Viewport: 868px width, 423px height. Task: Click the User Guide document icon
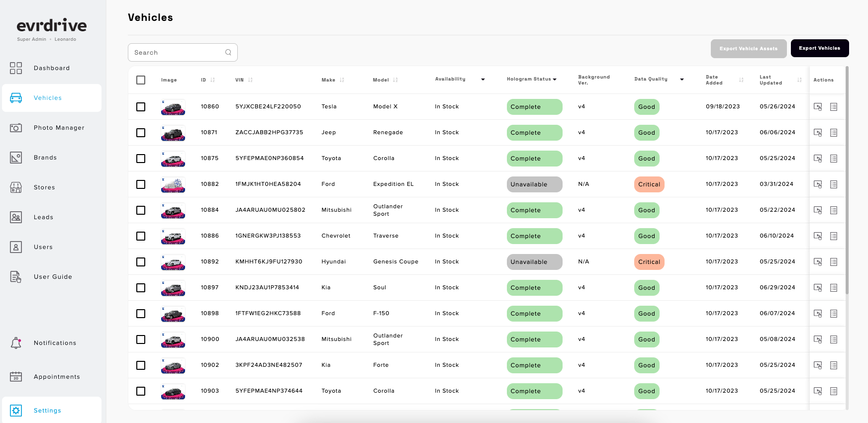coord(16,277)
